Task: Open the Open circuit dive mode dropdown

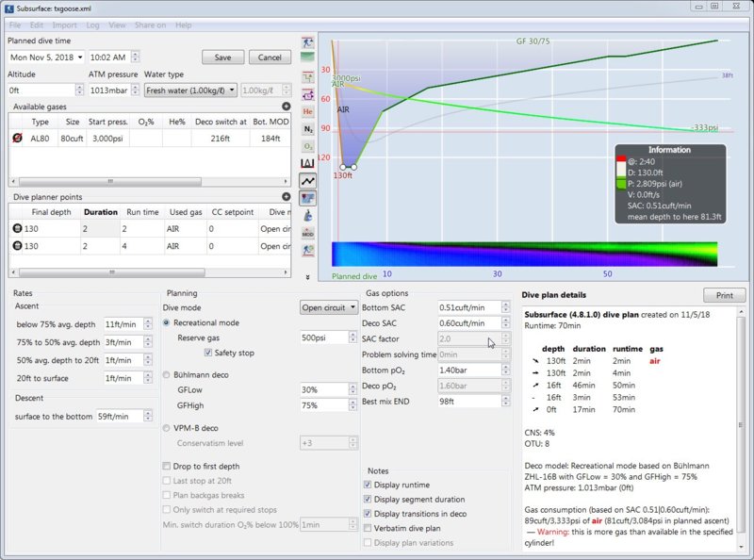Action: pyautogui.click(x=328, y=307)
